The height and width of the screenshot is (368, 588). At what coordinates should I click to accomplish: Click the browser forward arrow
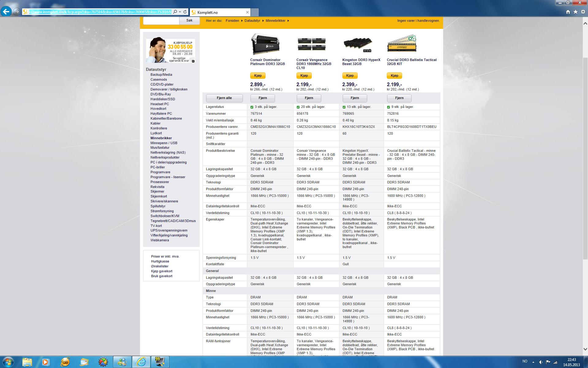[17, 12]
